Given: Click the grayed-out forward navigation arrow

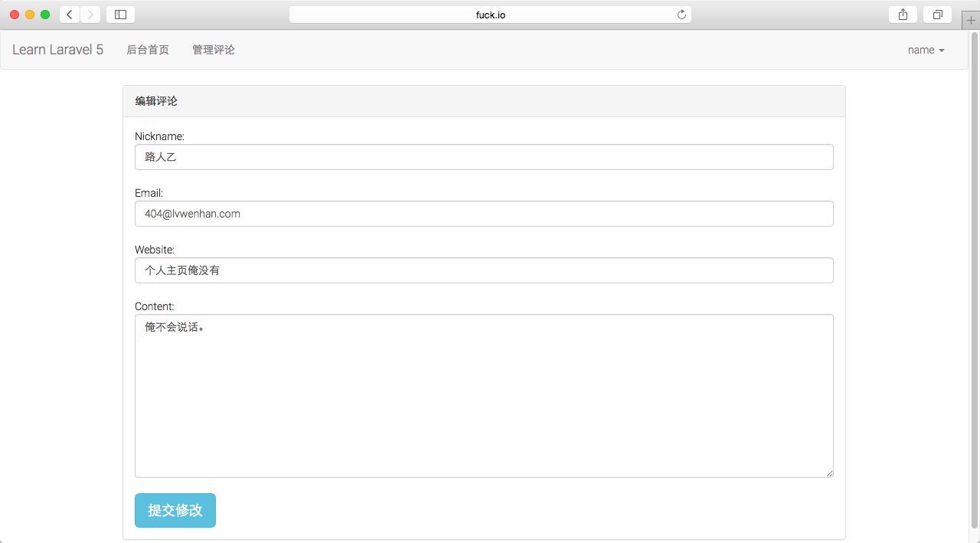Looking at the screenshot, I should point(90,14).
